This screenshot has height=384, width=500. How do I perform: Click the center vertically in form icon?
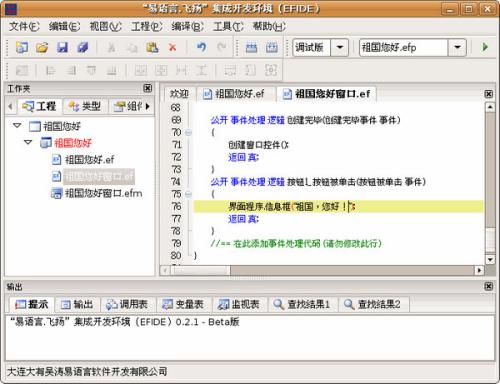tap(161, 70)
